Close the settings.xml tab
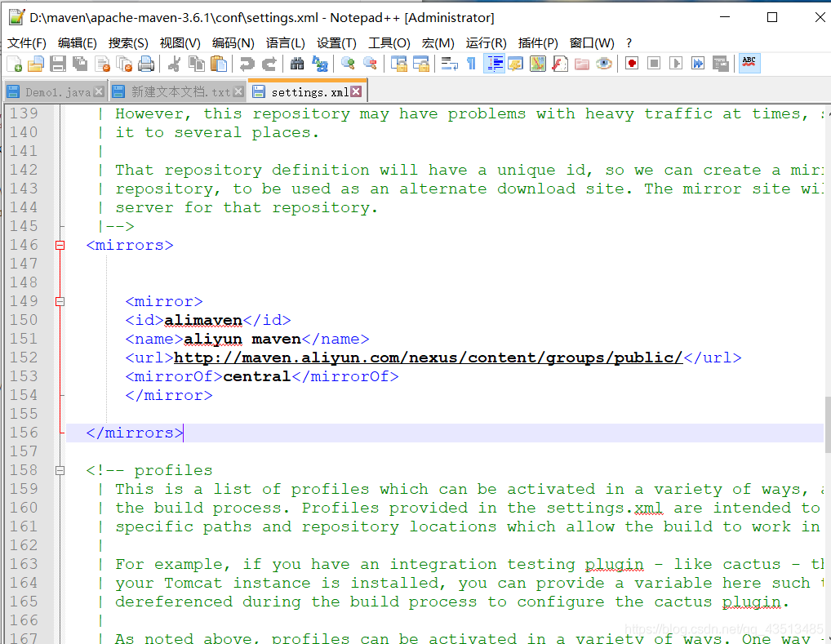 coord(356,91)
